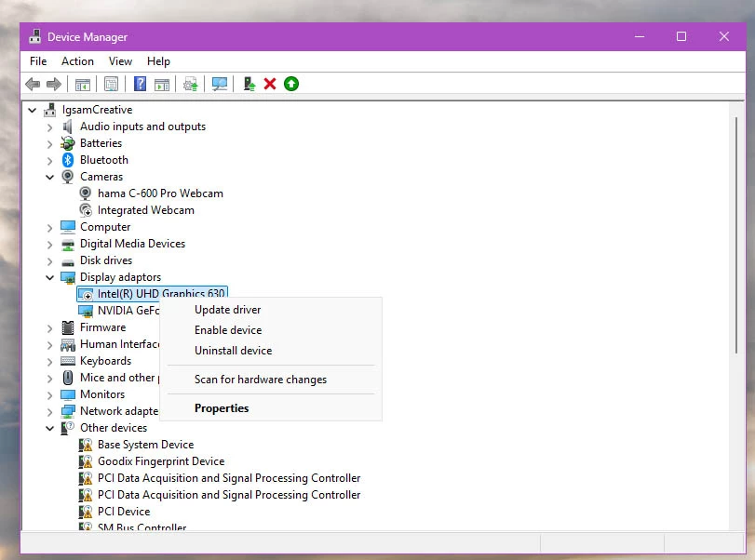Open Help with the blue question mark icon

coord(141,85)
